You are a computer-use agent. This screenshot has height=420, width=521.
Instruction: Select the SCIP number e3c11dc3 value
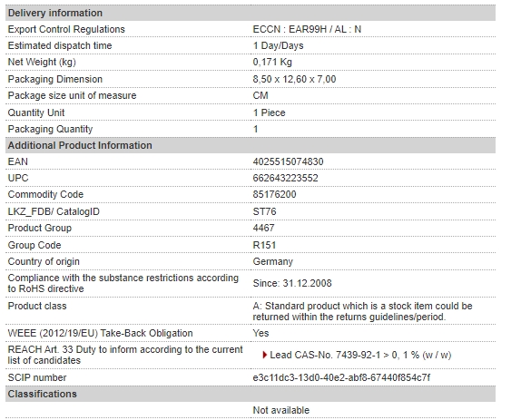coord(341,377)
